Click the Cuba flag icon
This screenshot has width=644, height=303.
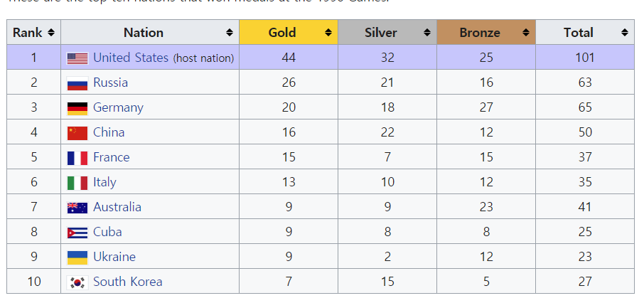tap(77, 233)
